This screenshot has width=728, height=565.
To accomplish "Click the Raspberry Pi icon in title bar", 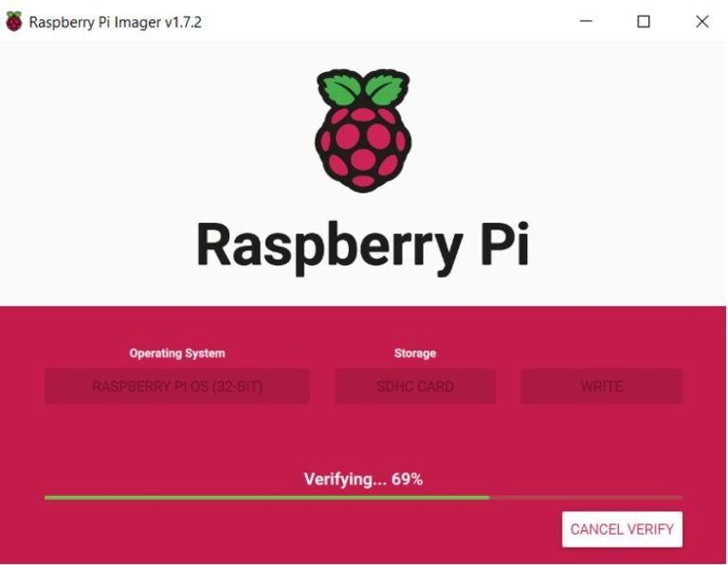I will [14, 22].
